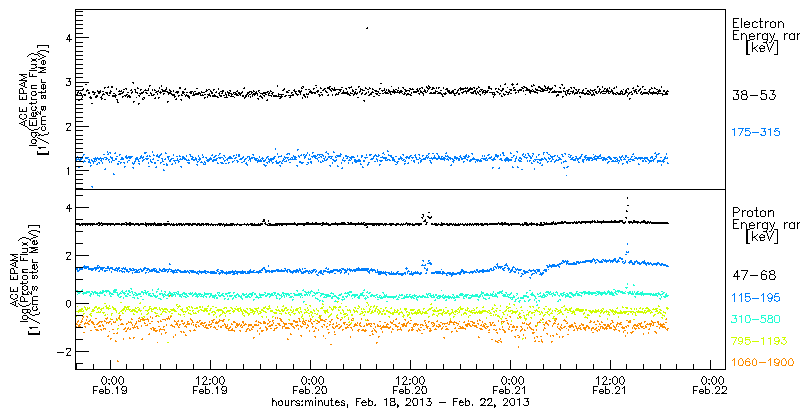Screen dimensions: 800x410
Task: Click the Electron legend heading
Action: click(758, 23)
